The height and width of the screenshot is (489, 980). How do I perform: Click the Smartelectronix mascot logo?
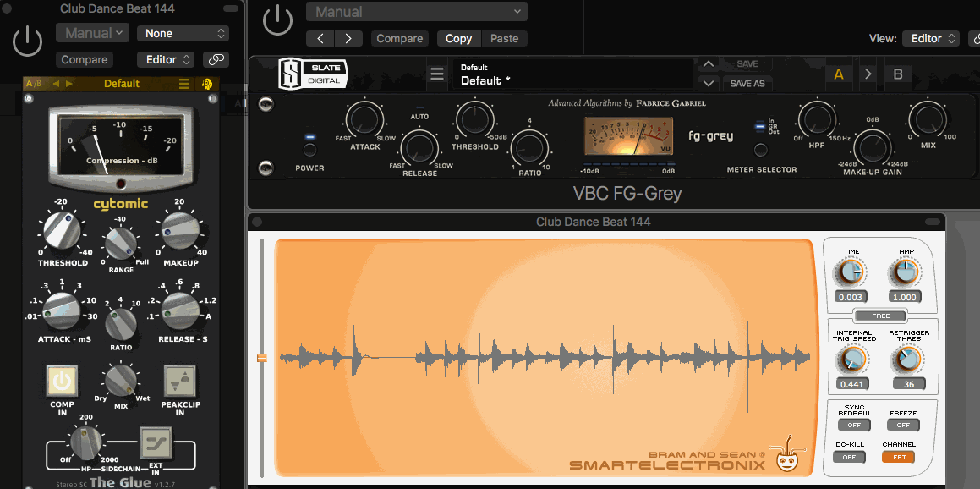click(x=787, y=456)
